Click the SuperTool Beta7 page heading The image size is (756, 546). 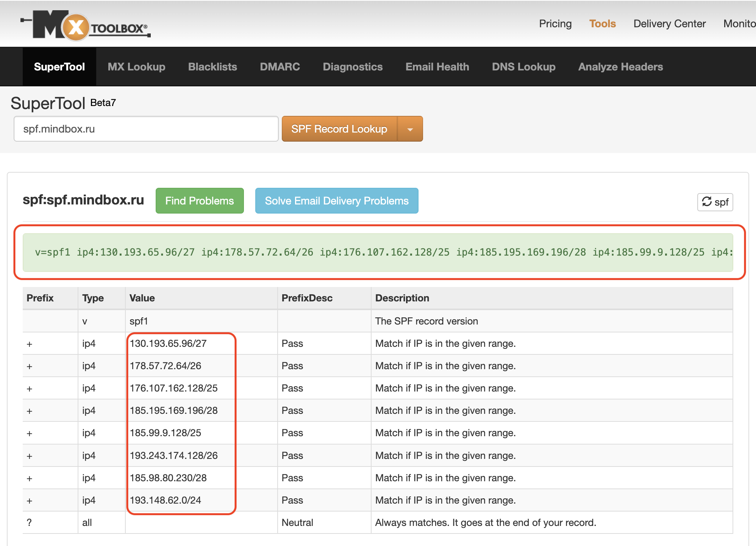[x=63, y=103]
